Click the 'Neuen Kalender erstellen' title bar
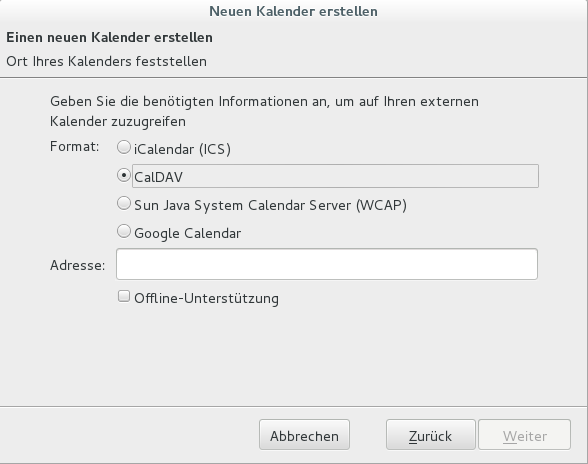 tap(293, 11)
